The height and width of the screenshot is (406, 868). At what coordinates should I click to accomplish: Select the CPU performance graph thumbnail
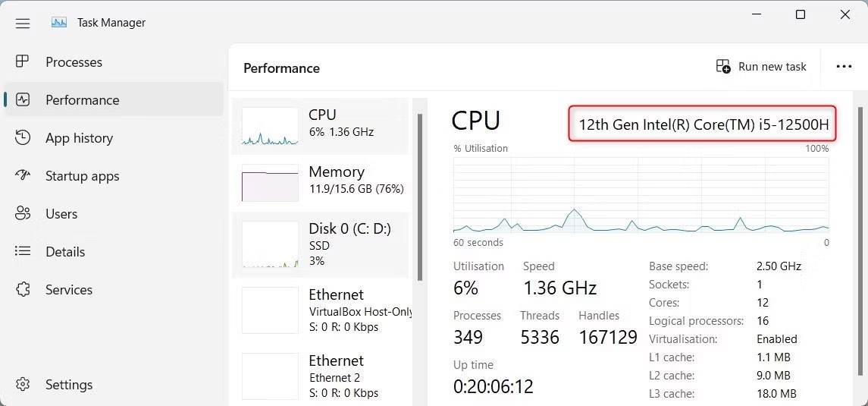270,126
